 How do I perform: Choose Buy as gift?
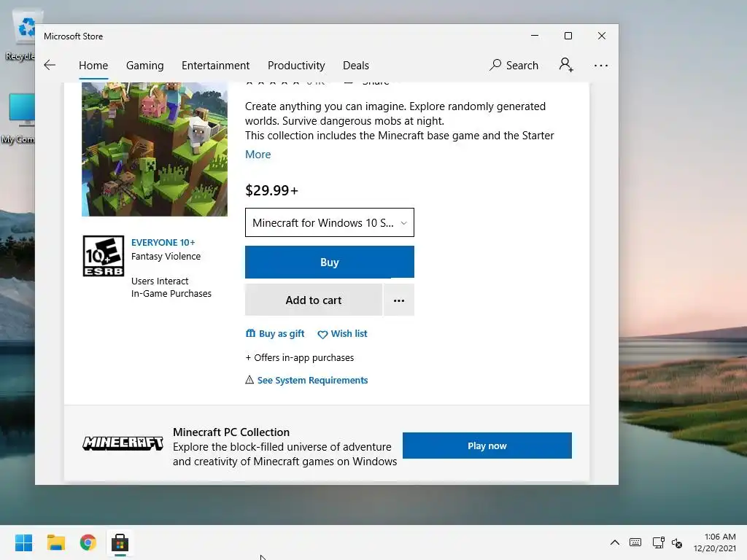coord(275,333)
